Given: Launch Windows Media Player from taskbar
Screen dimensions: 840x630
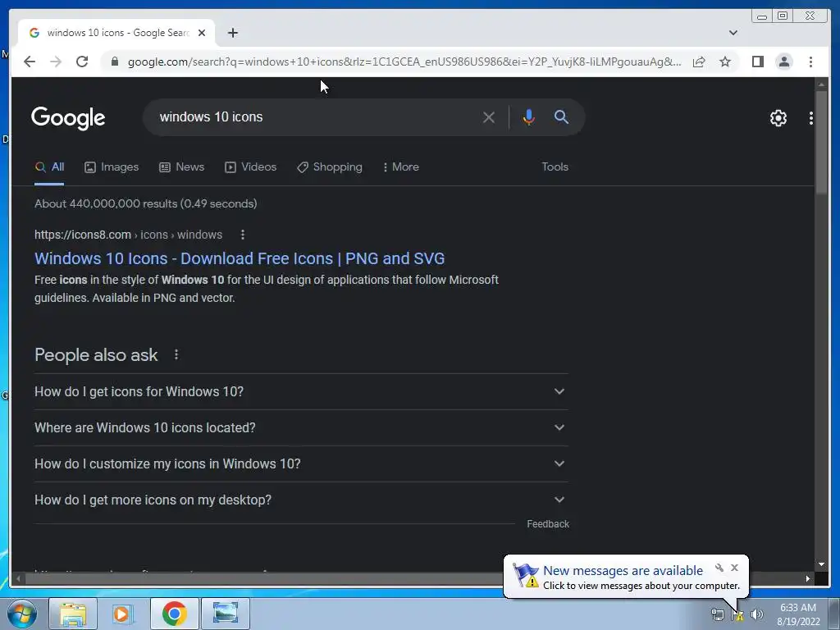Looking at the screenshot, I should (x=123, y=614).
